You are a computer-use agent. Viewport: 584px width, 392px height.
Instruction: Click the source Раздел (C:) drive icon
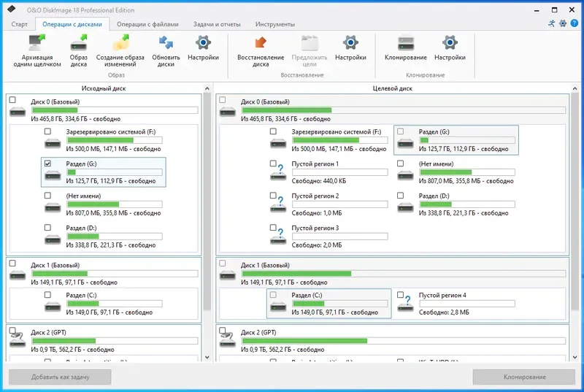coord(53,307)
